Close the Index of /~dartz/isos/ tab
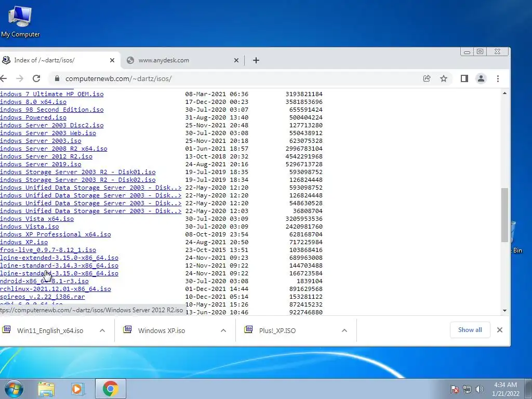532x399 pixels. 112,60
